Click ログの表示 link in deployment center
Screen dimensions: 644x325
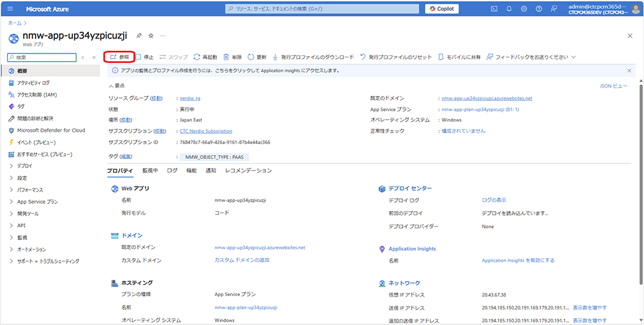tap(494, 200)
